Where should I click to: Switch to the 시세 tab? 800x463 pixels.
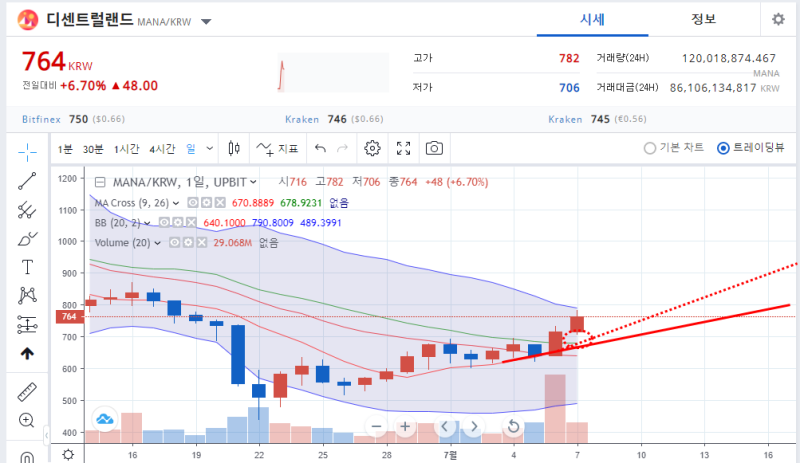pyautogui.click(x=592, y=19)
